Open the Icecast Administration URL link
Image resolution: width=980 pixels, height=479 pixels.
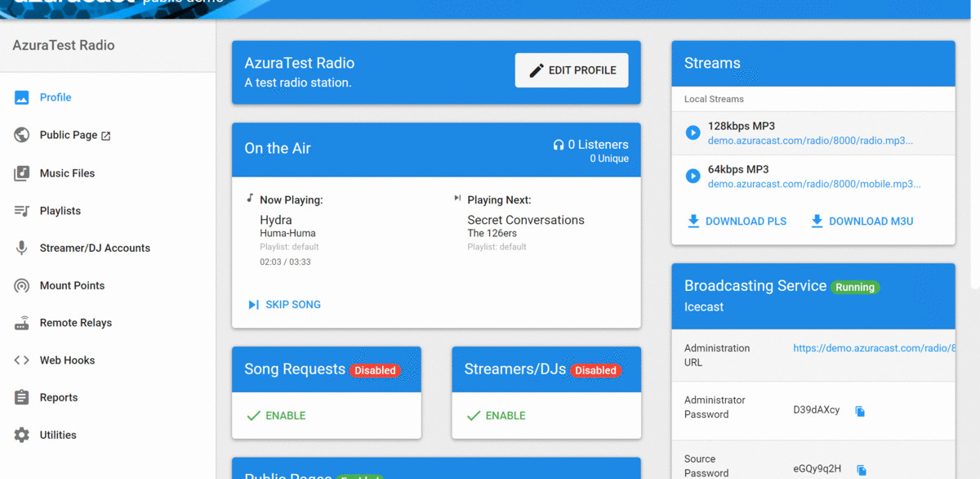874,348
